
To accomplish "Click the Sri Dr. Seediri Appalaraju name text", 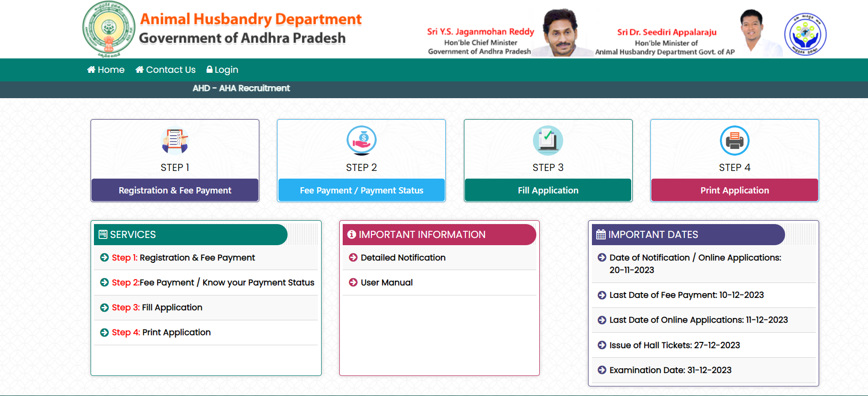I will click(667, 32).
